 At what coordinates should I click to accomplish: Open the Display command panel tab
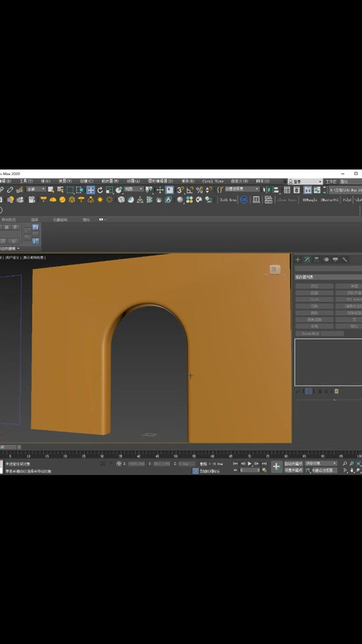pyautogui.click(x=335, y=260)
